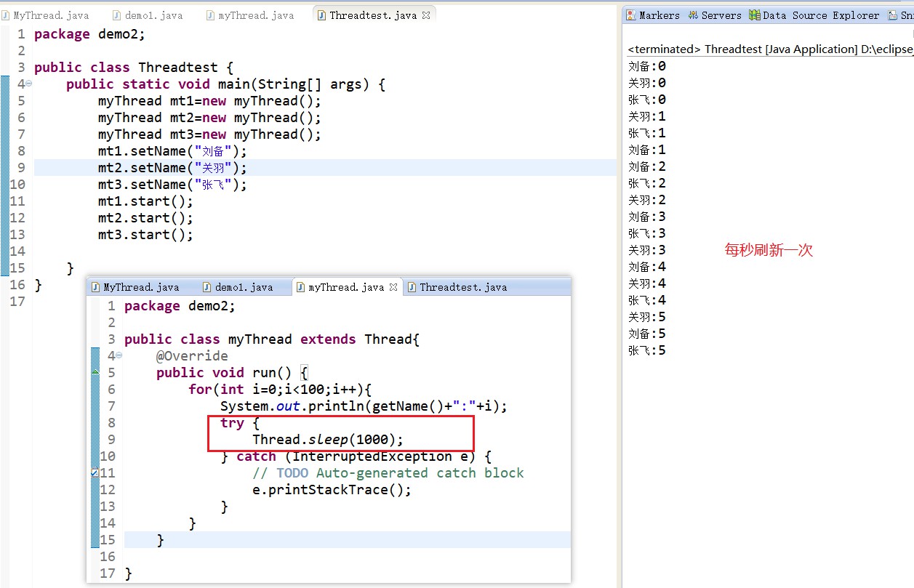
Task: Click the 'TODO Auto-generated catch block' comment
Action: pos(388,473)
